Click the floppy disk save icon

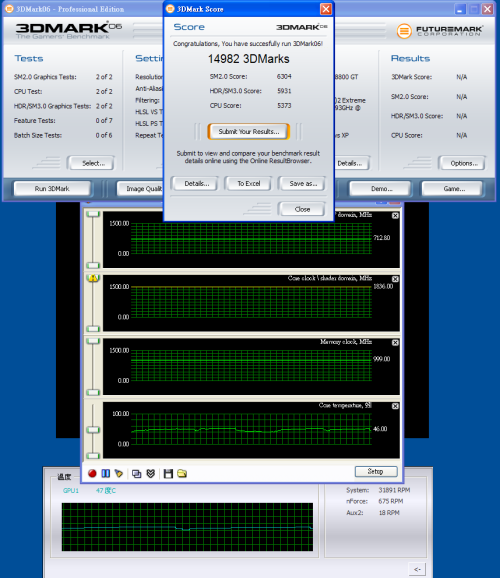tap(168, 474)
